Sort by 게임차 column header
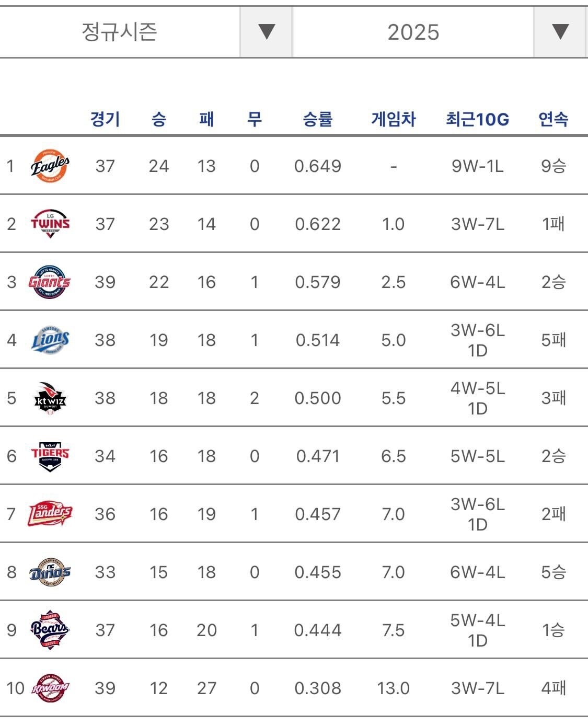Screen dimensions: 588x726 pos(394,119)
